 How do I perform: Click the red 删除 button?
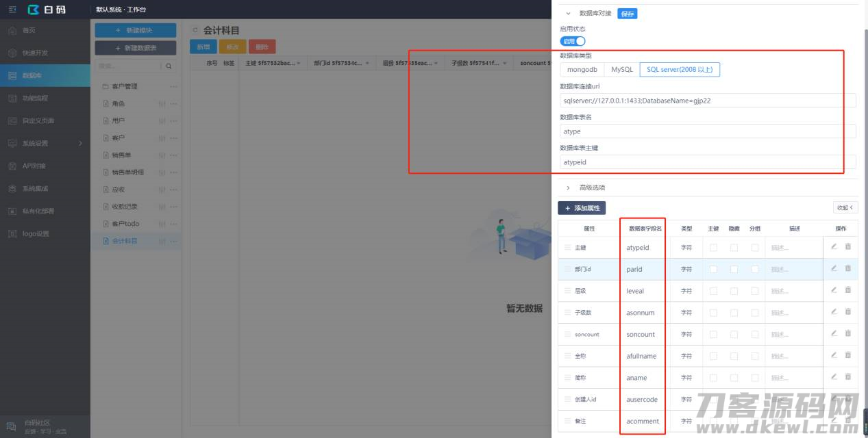click(x=262, y=47)
